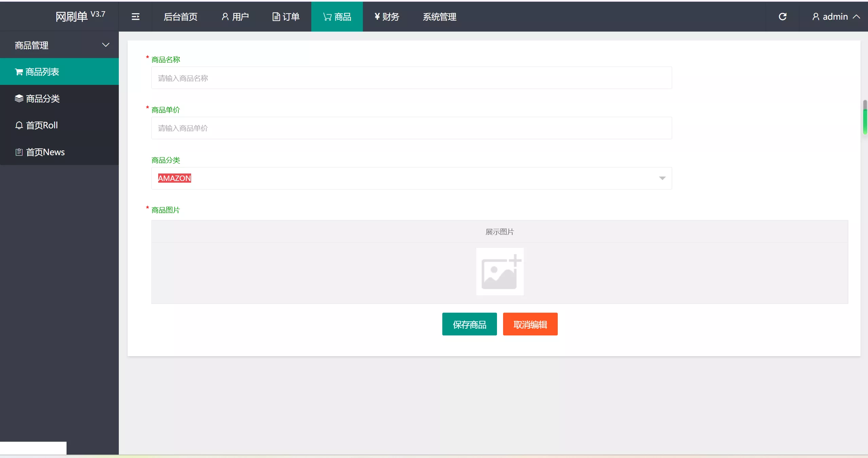Click the image upload placeholder icon
The image size is (868, 458).
pyautogui.click(x=499, y=271)
